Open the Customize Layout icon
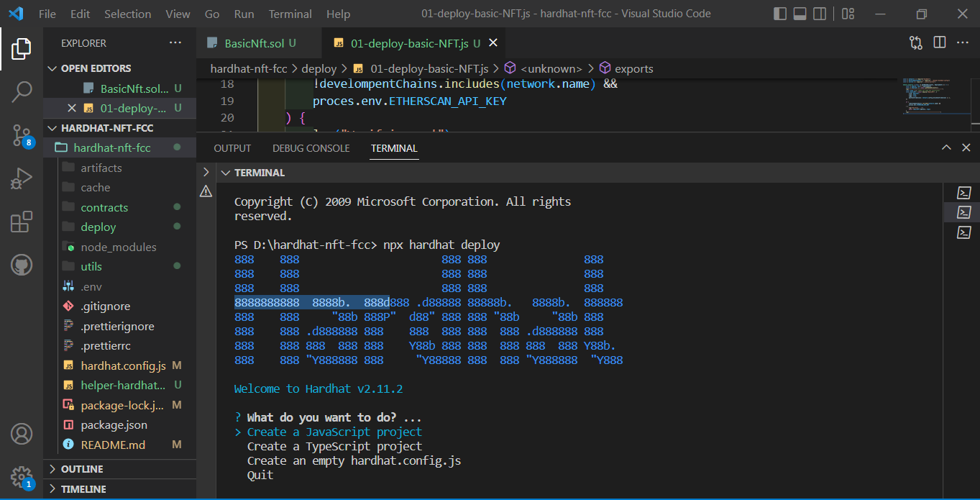Screen dimensions: 980x500 click(848, 14)
